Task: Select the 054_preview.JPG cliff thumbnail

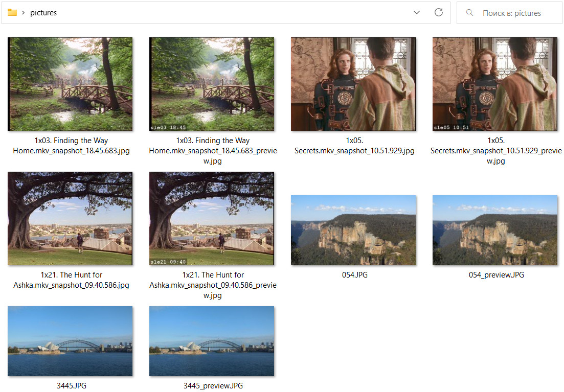Action: tap(495, 230)
